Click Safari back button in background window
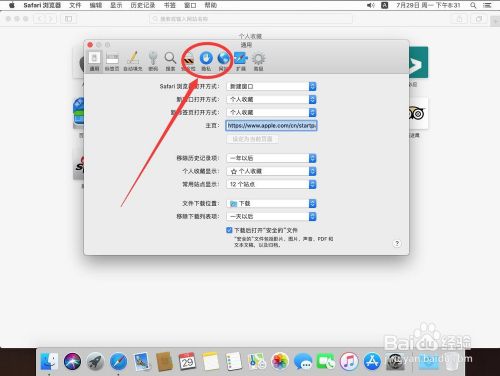This screenshot has height=376, width=500. [x=40, y=19]
